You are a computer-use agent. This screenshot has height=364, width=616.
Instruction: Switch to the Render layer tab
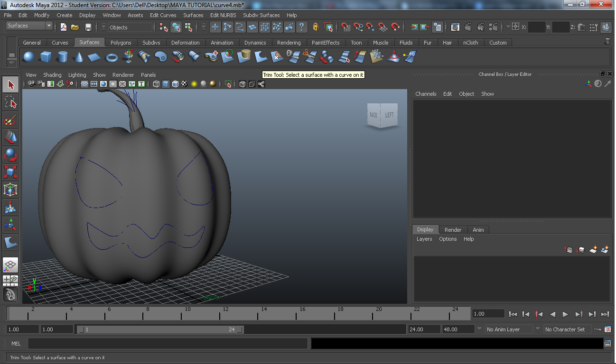453,230
